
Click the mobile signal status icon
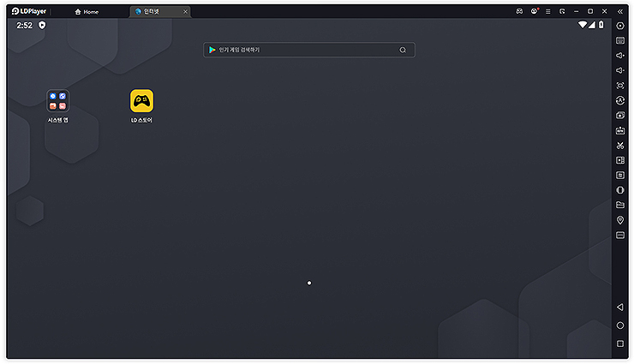591,25
